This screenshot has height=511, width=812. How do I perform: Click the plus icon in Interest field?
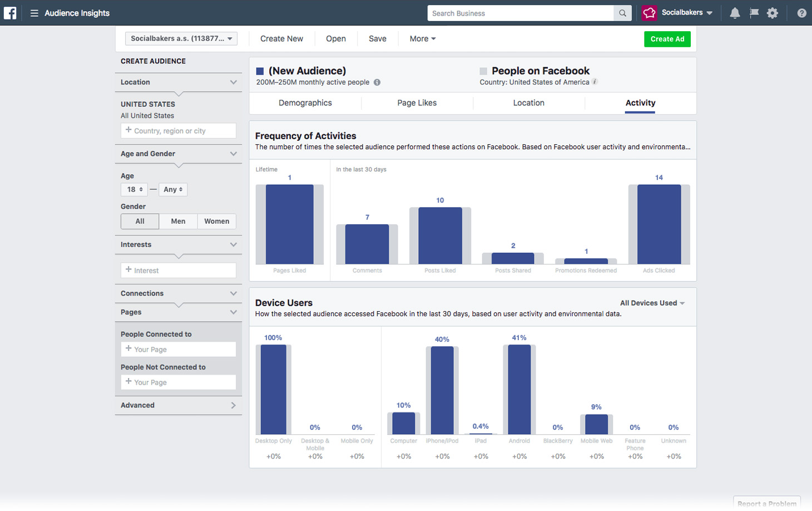click(128, 269)
